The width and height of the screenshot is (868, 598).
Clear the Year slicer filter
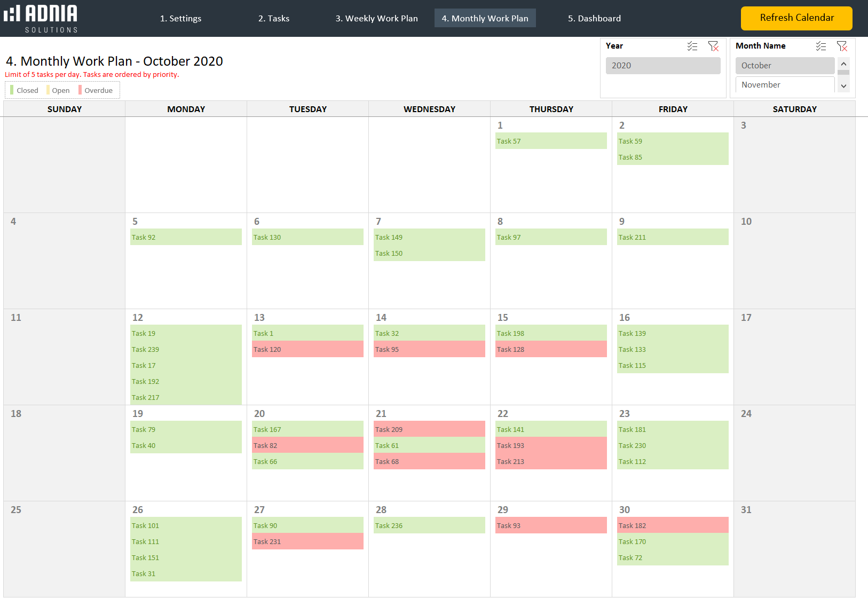click(713, 46)
